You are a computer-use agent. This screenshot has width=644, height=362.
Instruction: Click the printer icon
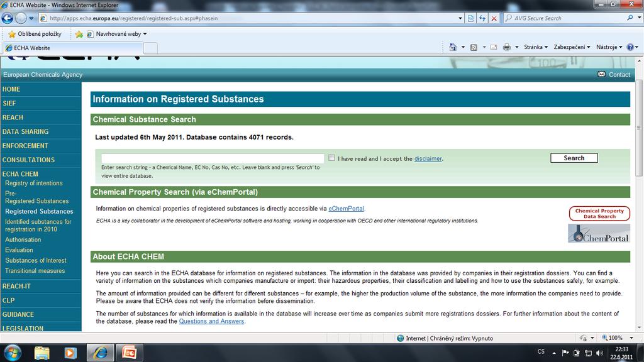(507, 47)
